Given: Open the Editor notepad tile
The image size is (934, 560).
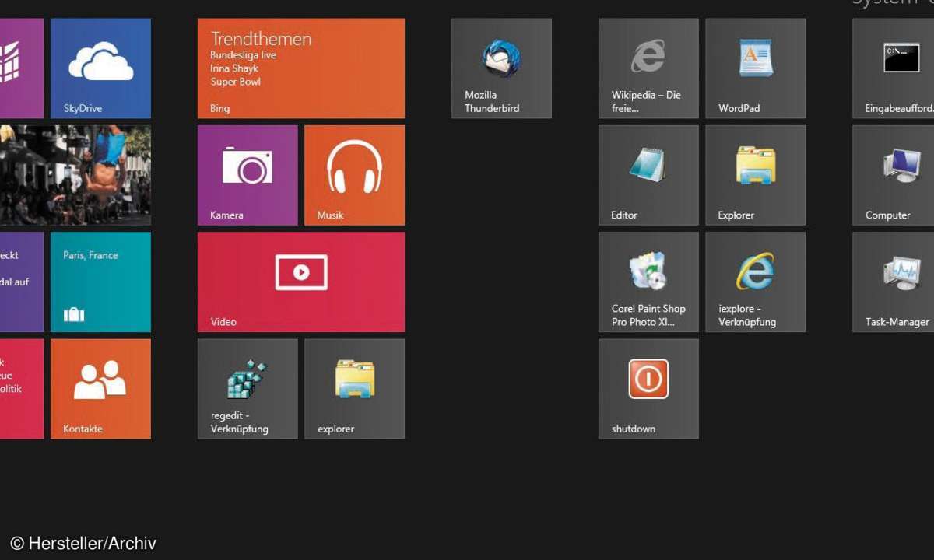Looking at the screenshot, I should pyautogui.click(x=648, y=175).
